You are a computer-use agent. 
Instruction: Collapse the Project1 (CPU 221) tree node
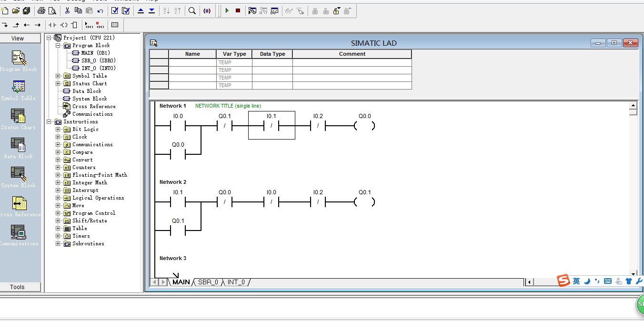49,38
